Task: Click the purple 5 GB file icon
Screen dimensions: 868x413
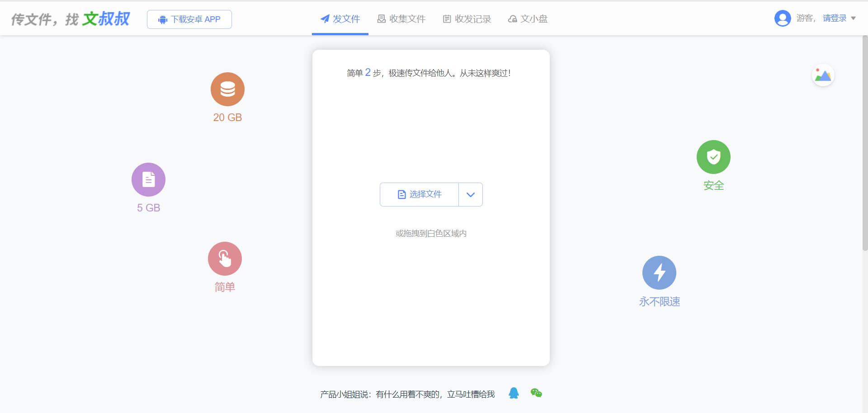Action: tap(148, 179)
